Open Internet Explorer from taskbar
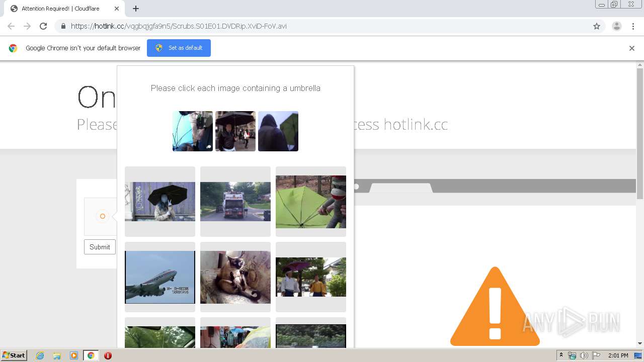This screenshot has height=362, width=644. 40,355
